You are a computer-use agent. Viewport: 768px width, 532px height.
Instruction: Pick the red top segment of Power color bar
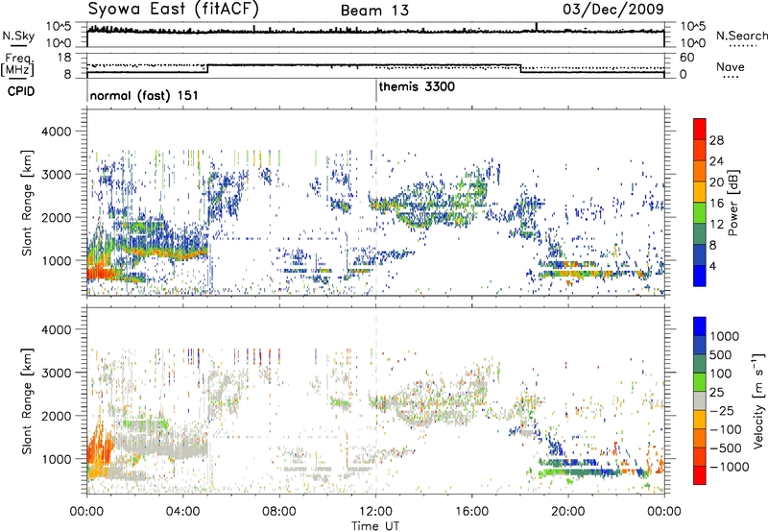[x=700, y=129]
